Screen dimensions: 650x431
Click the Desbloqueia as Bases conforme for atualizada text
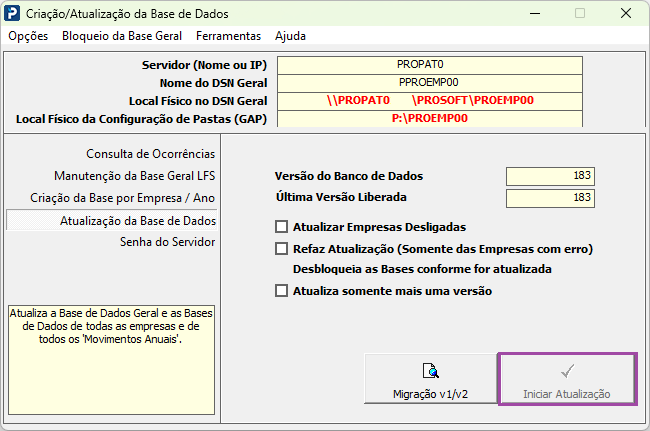click(x=422, y=269)
